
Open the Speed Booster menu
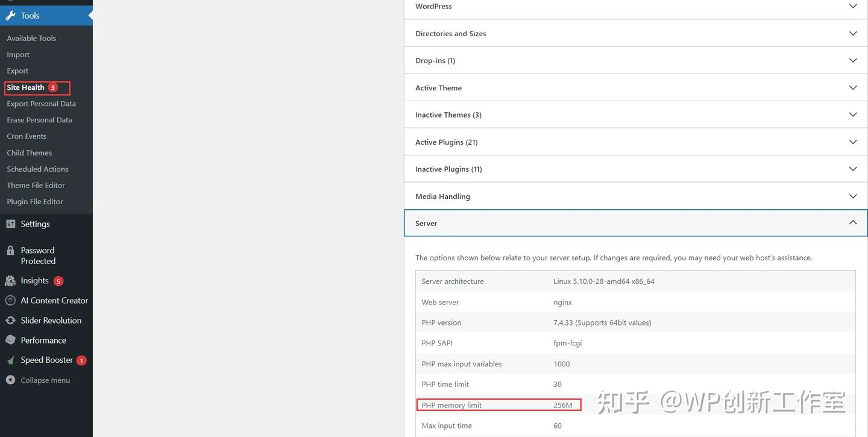tap(46, 360)
